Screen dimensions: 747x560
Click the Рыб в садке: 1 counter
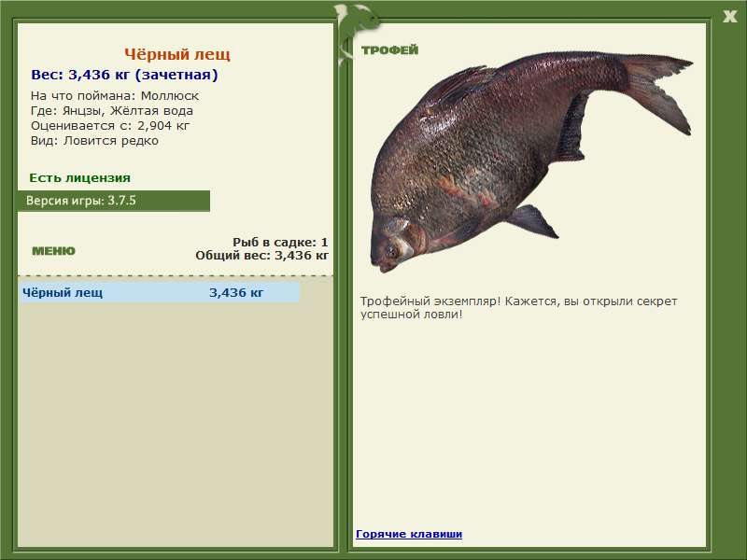280,242
